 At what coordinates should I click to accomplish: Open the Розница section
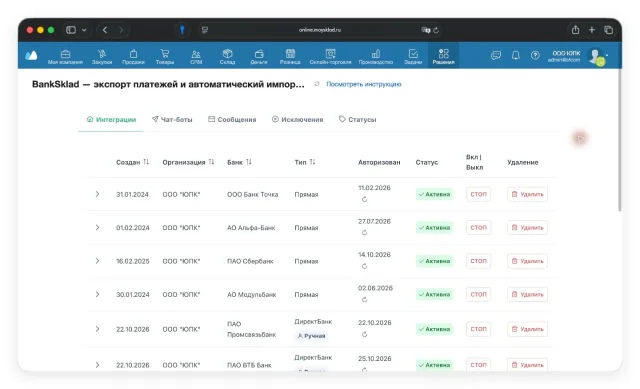[290, 56]
